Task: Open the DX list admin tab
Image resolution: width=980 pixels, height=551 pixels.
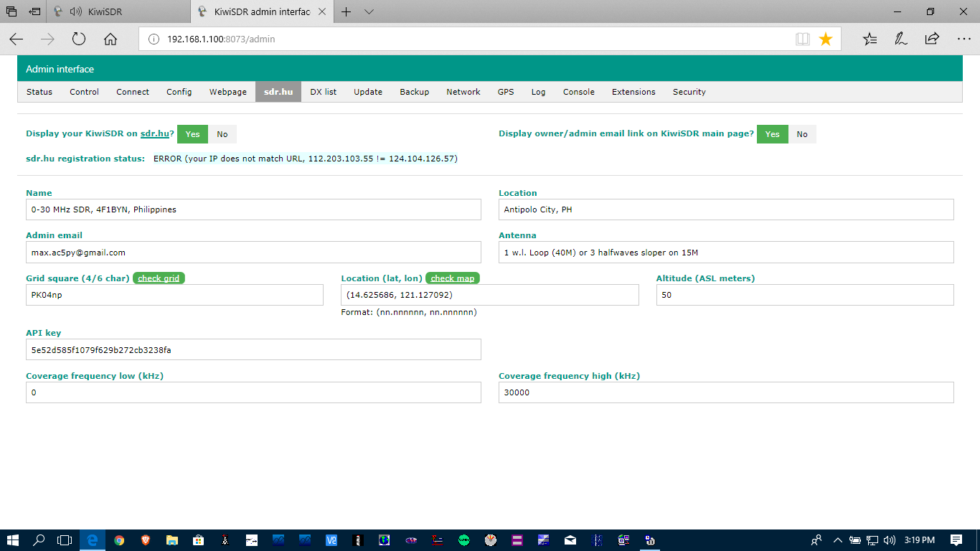Action: click(x=323, y=92)
